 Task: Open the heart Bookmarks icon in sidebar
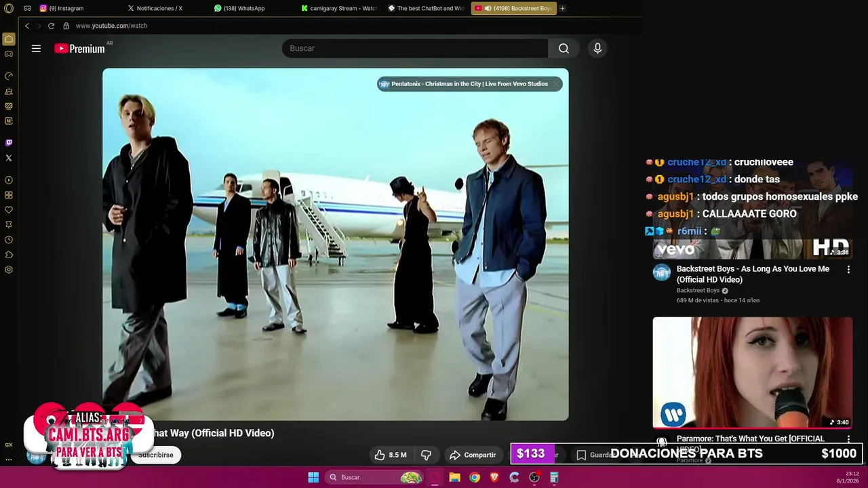[9, 210]
